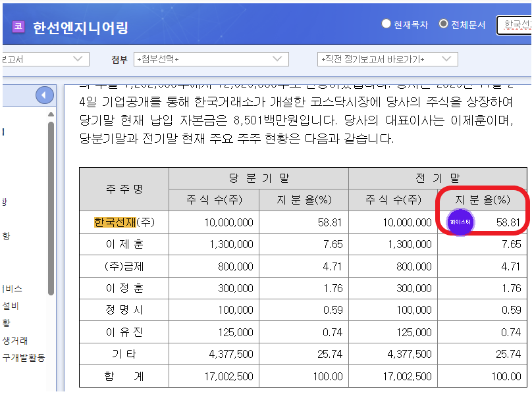The height and width of the screenshot is (400, 532).
Task: Click the (주)금제 shareholder name cell
Action: click(x=124, y=266)
